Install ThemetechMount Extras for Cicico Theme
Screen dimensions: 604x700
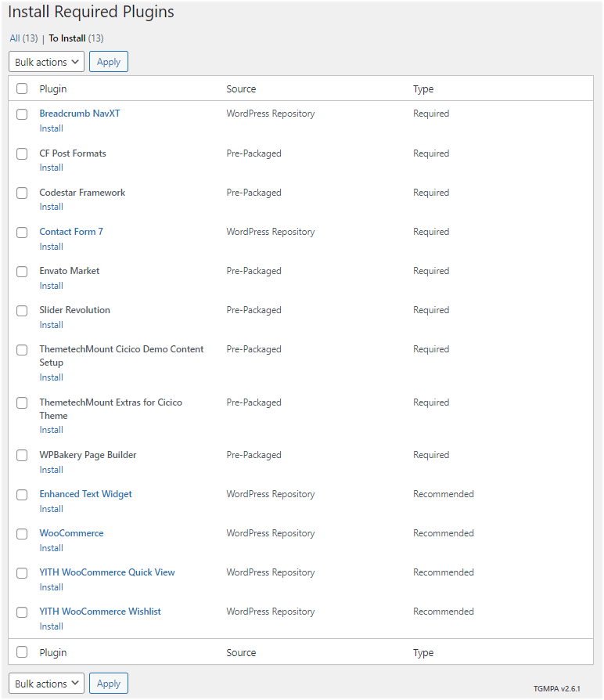(52, 431)
